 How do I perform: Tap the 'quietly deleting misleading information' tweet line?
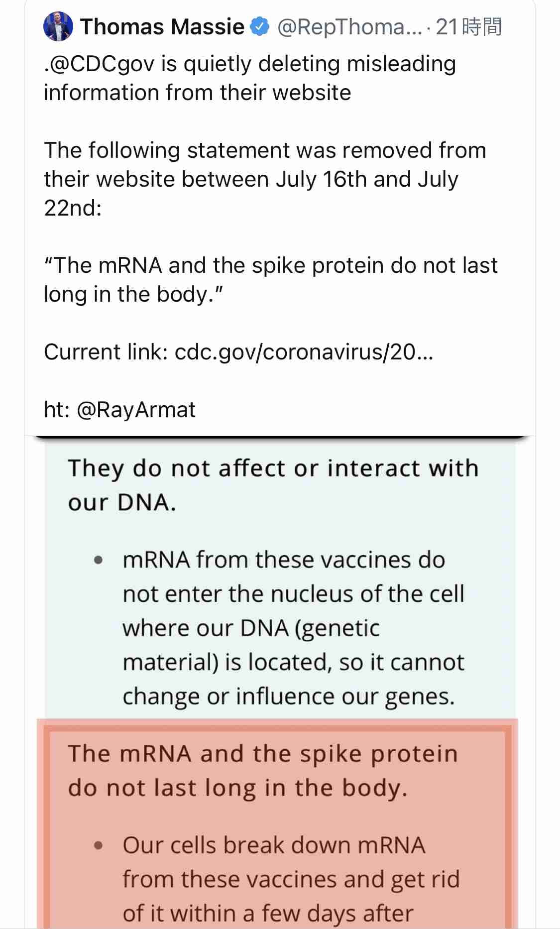tap(250, 78)
